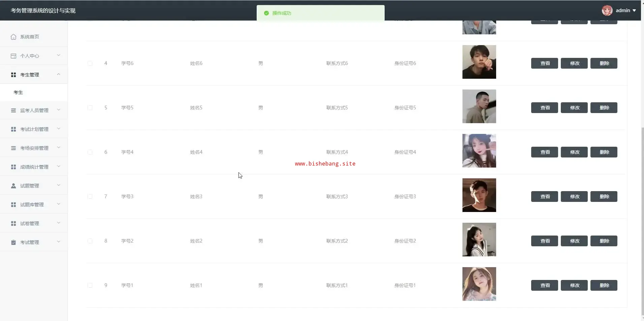Open the admin dropdown arrow
The image size is (644, 321).
coord(634,10)
